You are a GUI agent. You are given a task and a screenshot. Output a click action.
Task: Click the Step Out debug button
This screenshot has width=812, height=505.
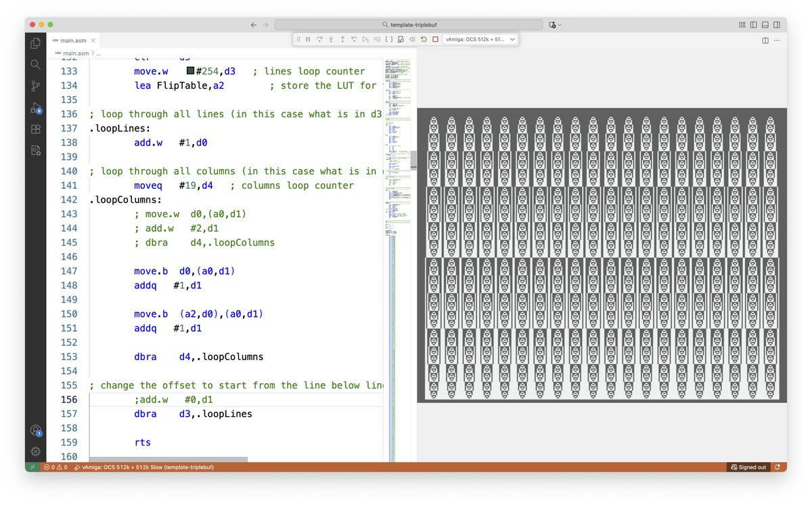click(342, 40)
